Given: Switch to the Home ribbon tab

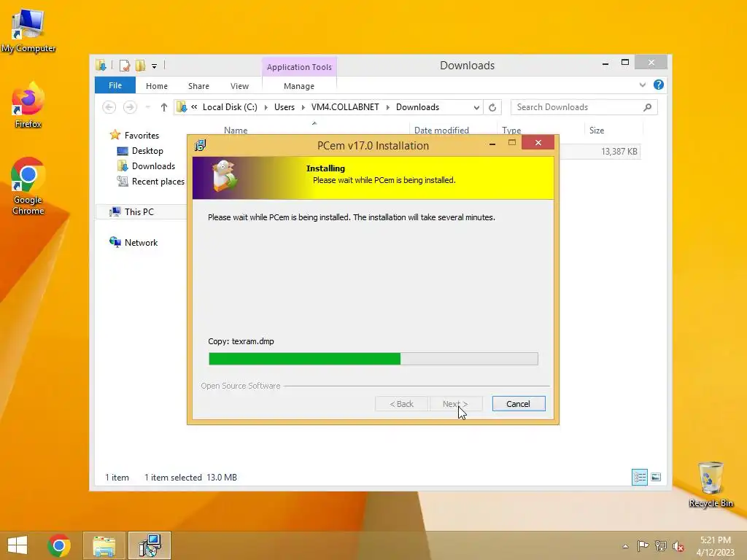Looking at the screenshot, I should coord(157,86).
